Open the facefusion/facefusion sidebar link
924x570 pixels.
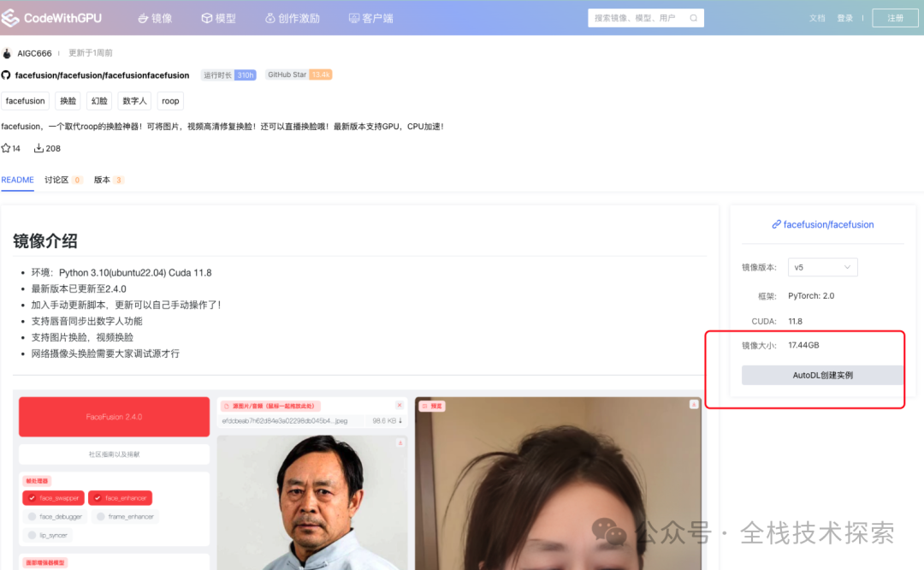828,224
